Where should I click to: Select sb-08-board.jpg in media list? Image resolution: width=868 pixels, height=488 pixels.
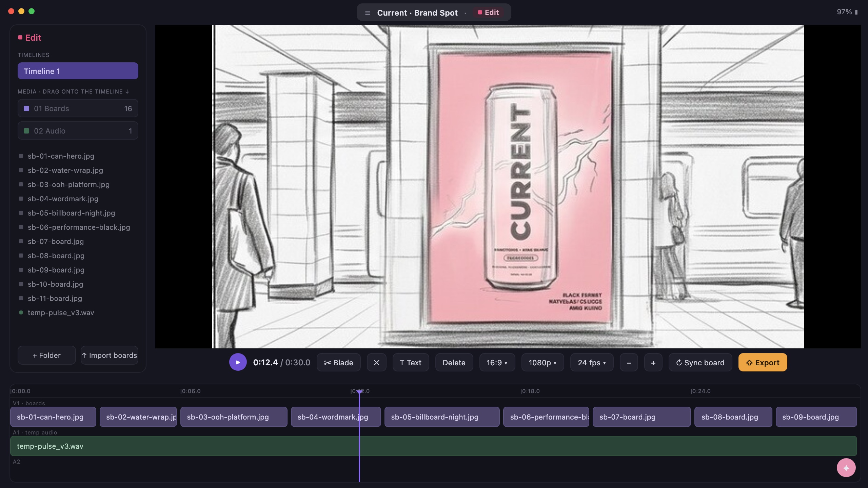[78, 256]
